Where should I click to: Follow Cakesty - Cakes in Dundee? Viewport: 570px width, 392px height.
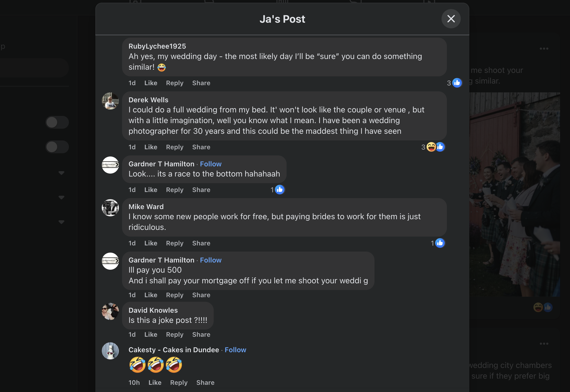pos(235,350)
